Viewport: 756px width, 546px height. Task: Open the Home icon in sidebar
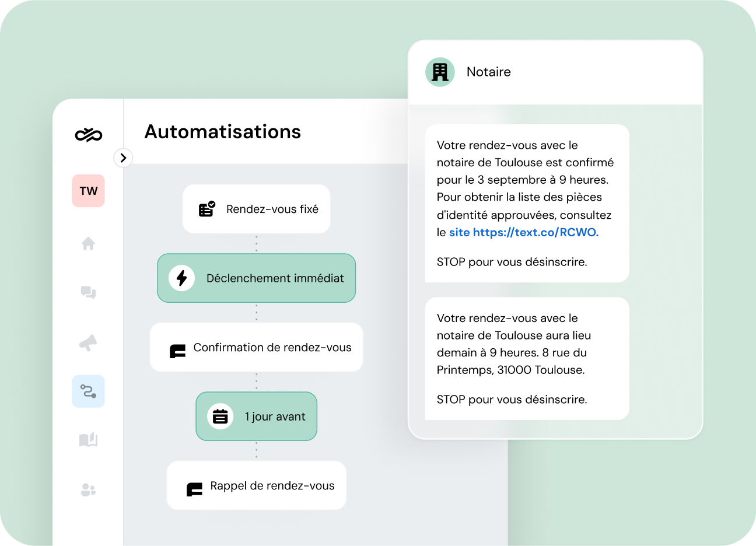pyautogui.click(x=88, y=243)
